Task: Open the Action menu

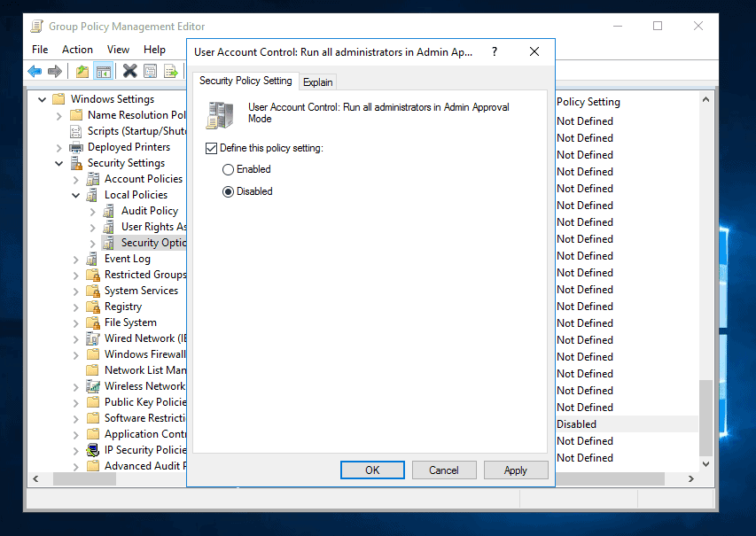Action: 77,50
